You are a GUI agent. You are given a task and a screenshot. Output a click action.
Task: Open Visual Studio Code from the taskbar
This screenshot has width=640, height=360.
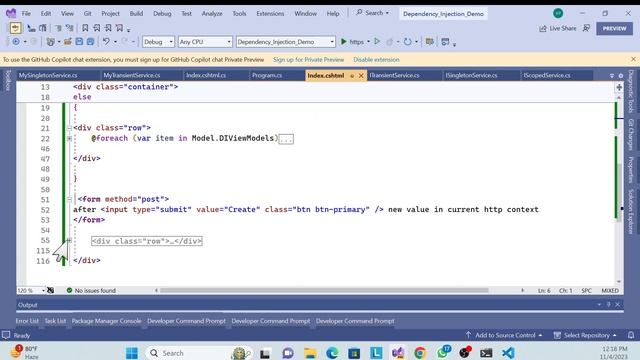click(508, 353)
